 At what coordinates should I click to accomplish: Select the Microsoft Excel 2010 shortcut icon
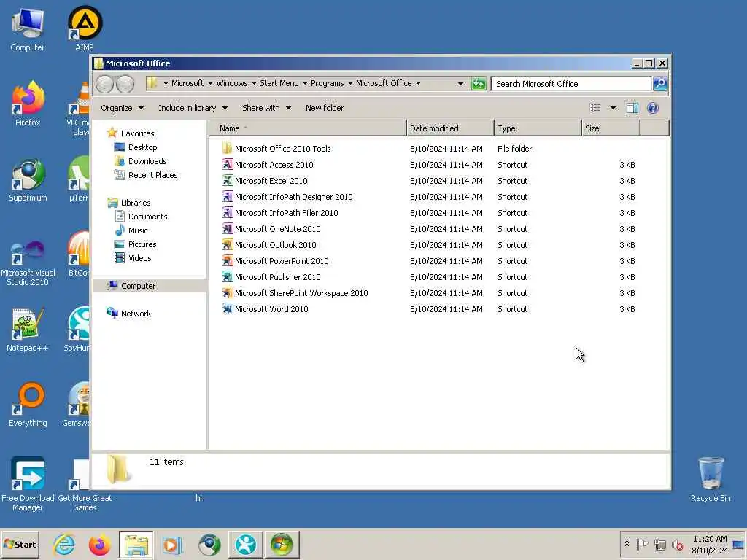(x=228, y=181)
